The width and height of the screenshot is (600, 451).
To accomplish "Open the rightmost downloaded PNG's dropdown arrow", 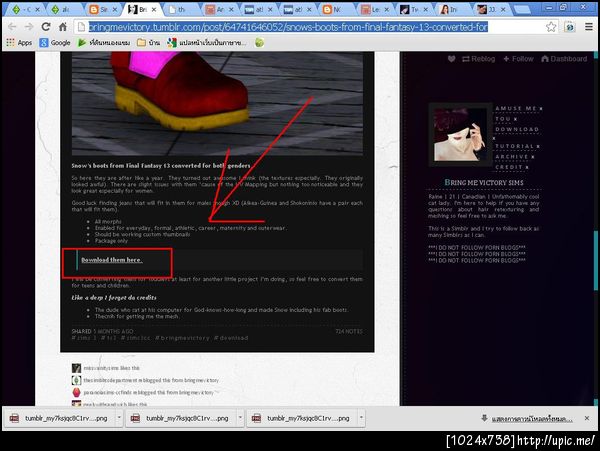I will 361,418.
